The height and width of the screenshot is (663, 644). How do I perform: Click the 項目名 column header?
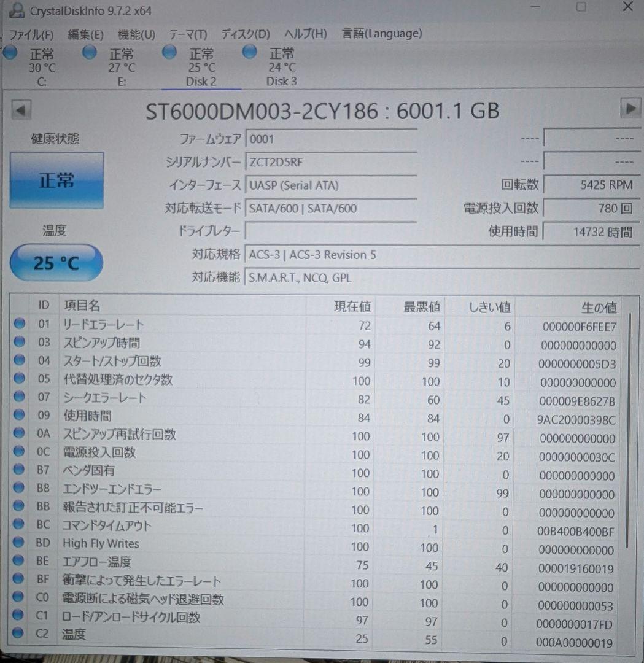182,305
